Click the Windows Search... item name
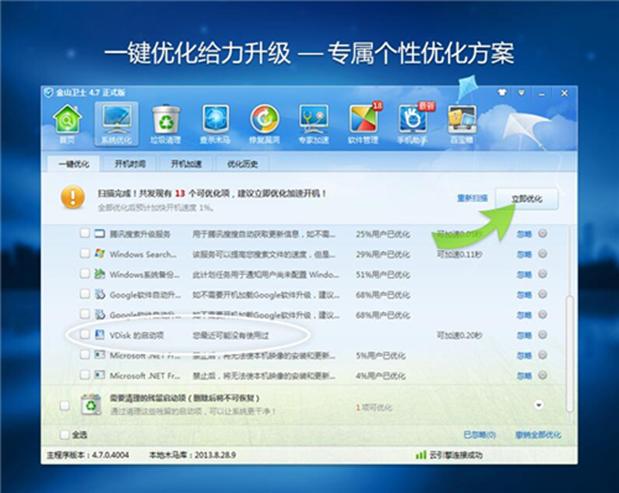Viewport: 619px width, 493px height. point(143,254)
